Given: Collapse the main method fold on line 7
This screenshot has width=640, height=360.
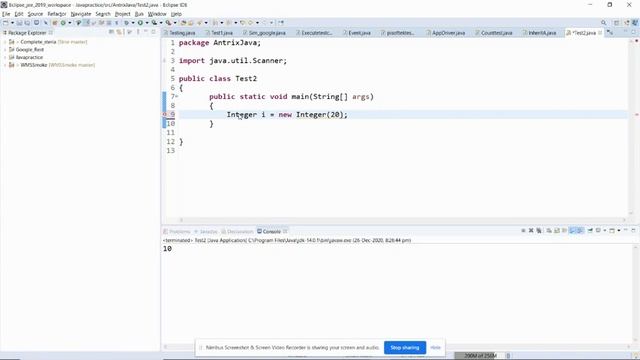Looking at the screenshot, I should (177, 96).
